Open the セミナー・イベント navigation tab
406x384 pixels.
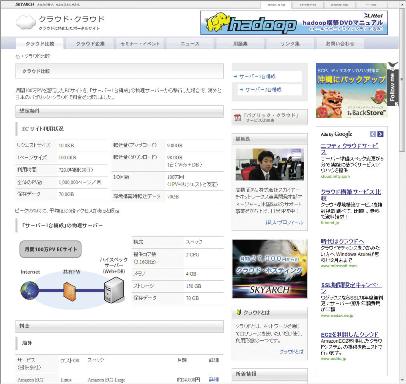[140, 44]
